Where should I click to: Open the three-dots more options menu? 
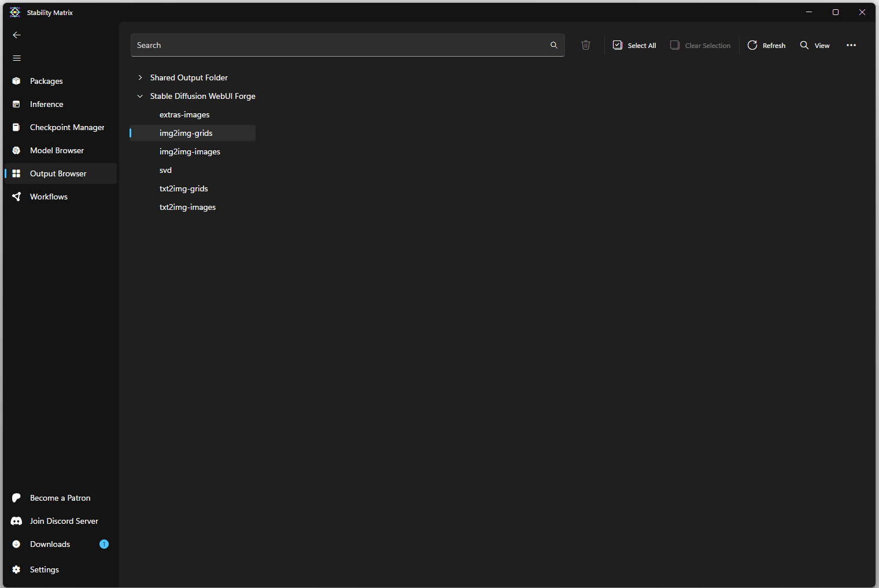(x=851, y=45)
